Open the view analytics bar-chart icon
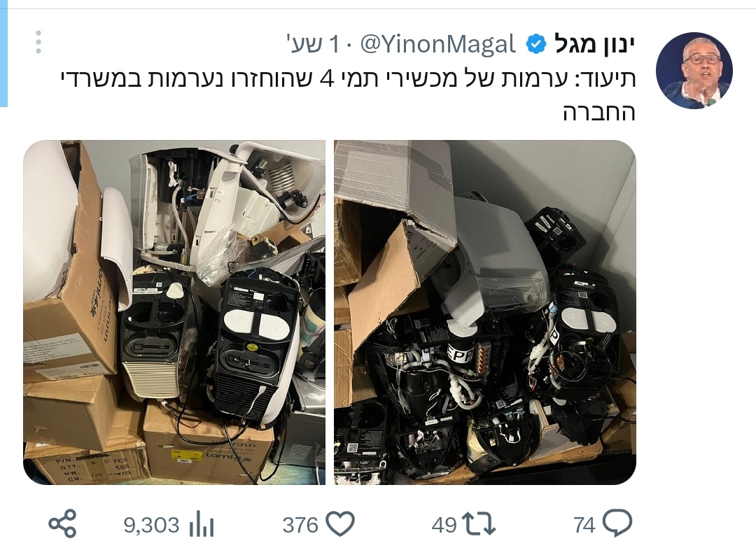 201,524
